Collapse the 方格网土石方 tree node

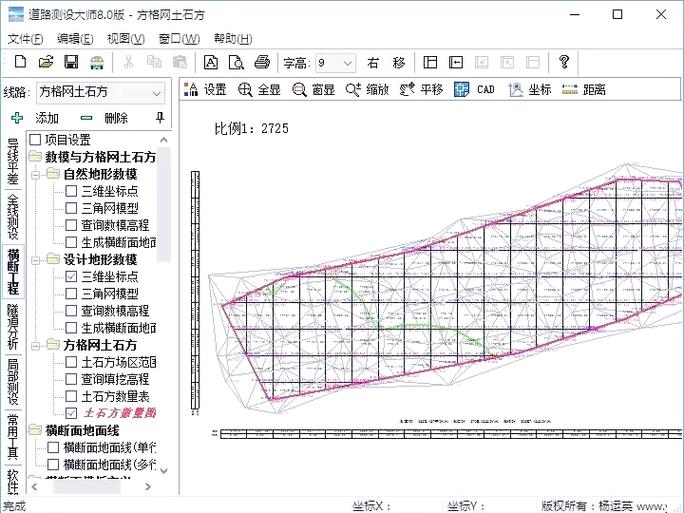[x=36, y=345]
